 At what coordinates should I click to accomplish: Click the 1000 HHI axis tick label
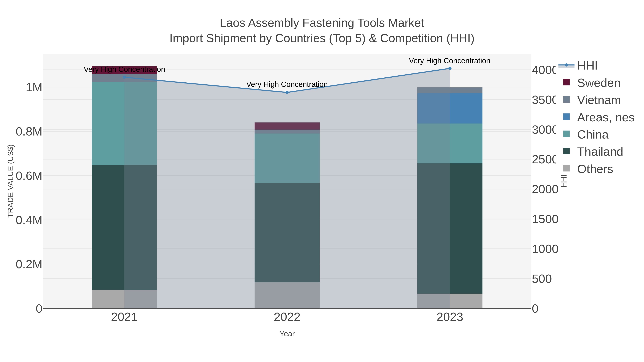click(x=545, y=249)
